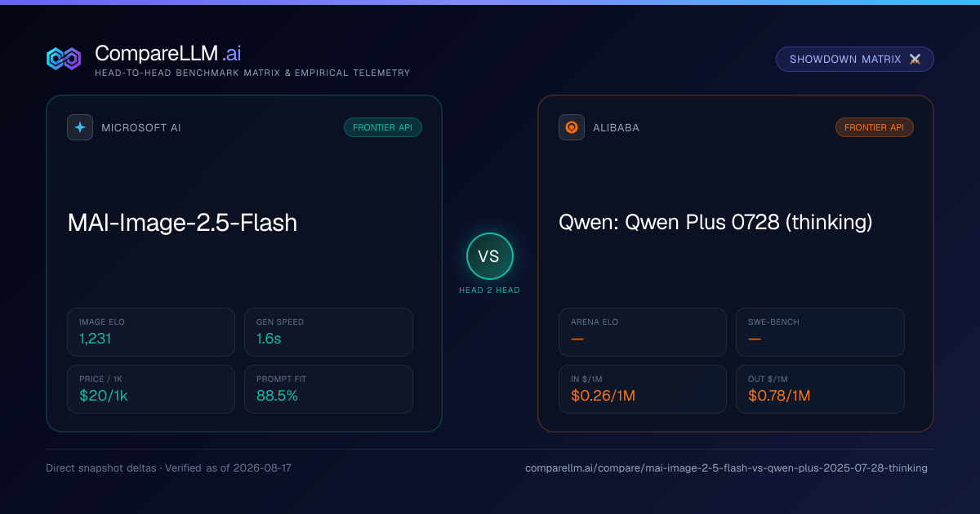Select the teal Frontier API badge

383,127
